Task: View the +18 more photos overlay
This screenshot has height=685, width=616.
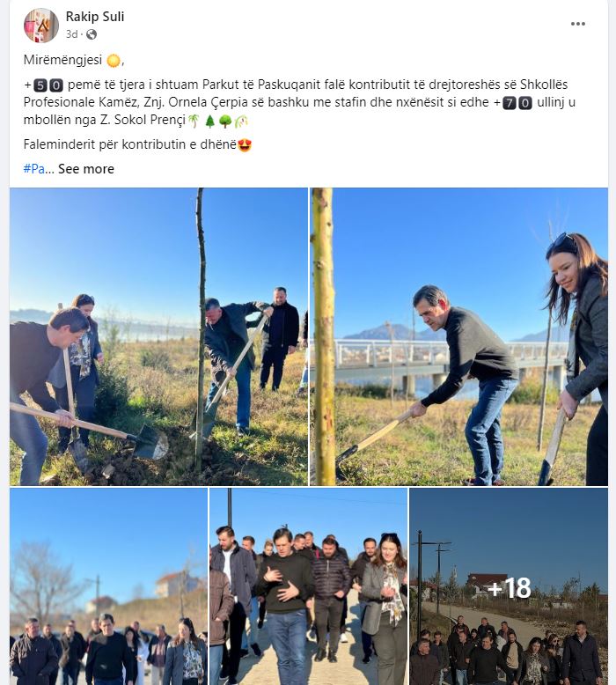Action: [x=509, y=586]
